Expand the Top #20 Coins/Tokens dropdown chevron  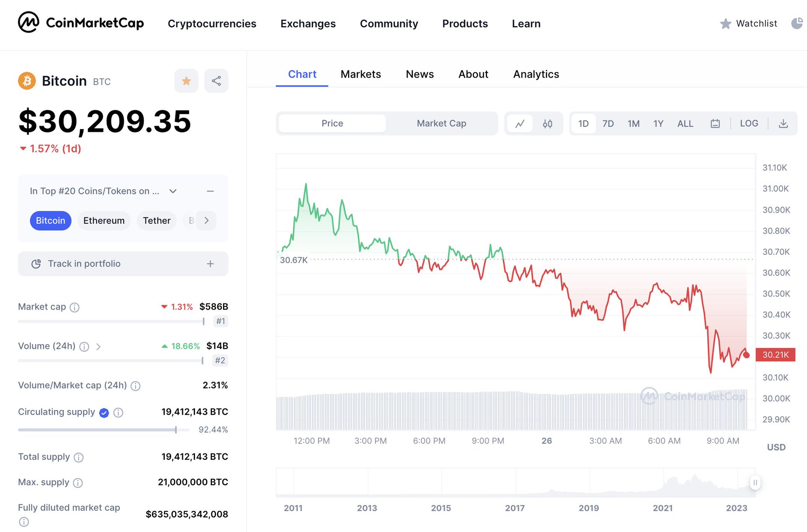pos(173,191)
